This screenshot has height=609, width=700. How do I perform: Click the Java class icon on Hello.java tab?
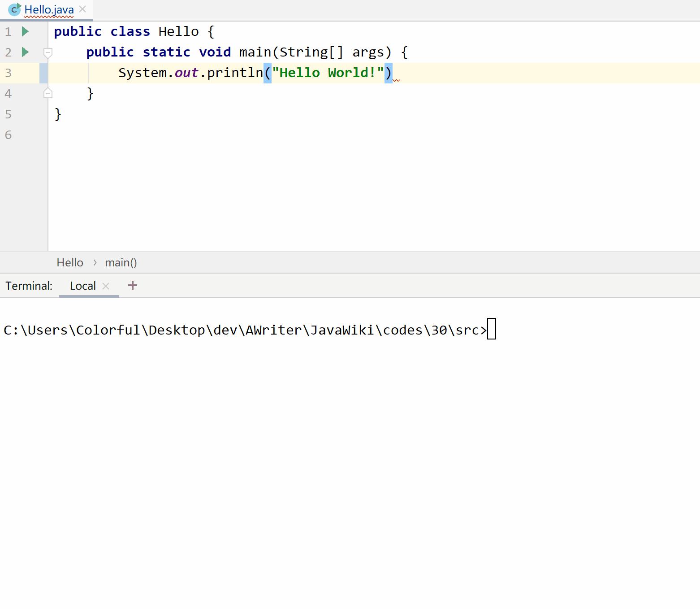click(14, 9)
